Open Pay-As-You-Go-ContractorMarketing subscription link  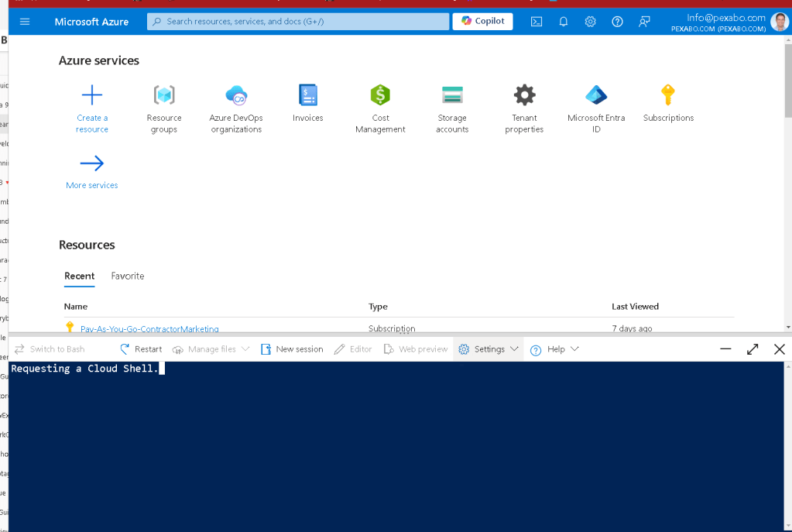pos(149,328)
